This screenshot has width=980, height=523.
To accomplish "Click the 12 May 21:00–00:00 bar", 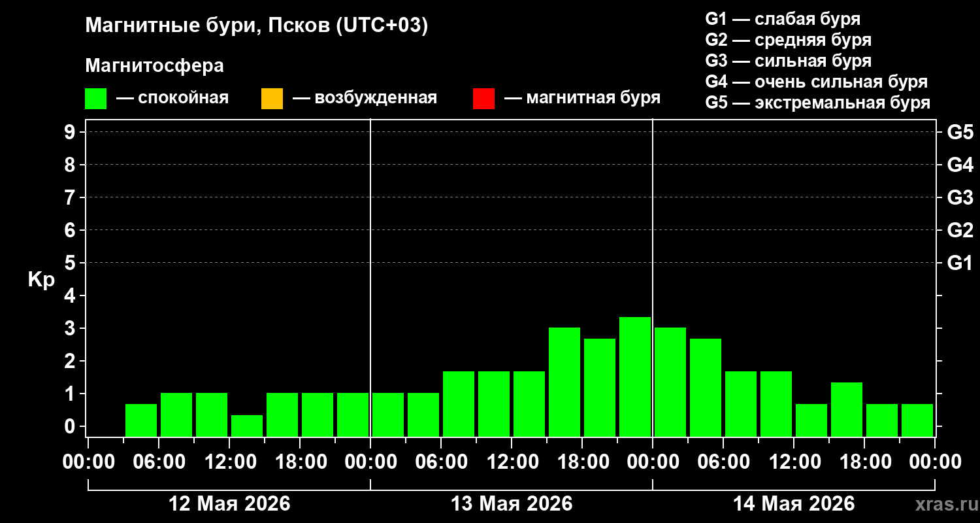I will click(353, 414).
